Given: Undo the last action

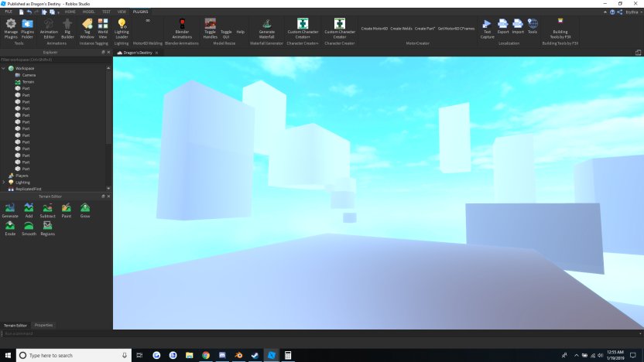Looking at the screenshot, I should 29,12.
